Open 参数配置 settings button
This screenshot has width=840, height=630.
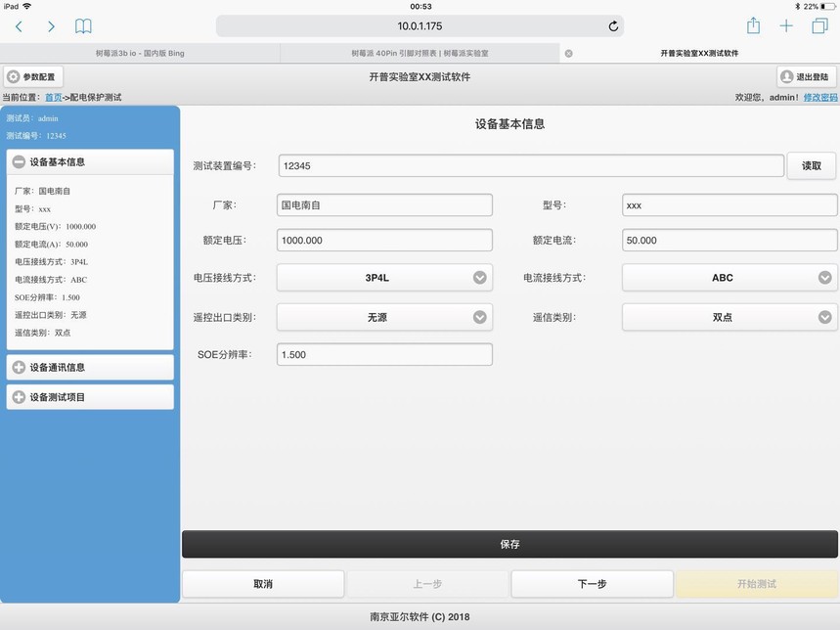(32, 76)
